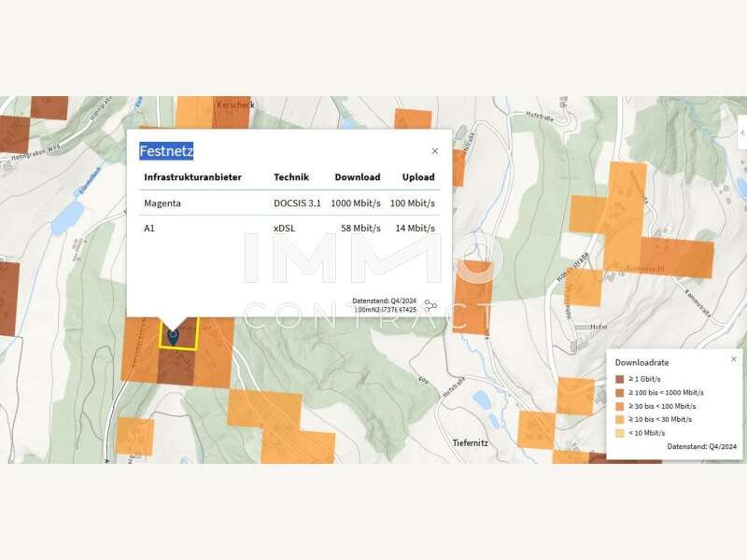Click the share icon in the popup

click(x=430, y=305)
